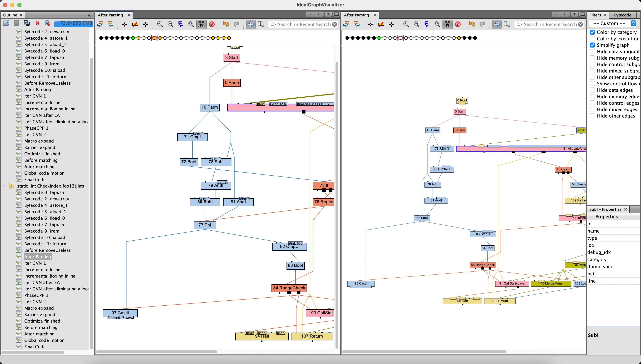This screenshot has height=364, width=641.
Task: Switch to the Bytecode tab
Action: [622, 15]
